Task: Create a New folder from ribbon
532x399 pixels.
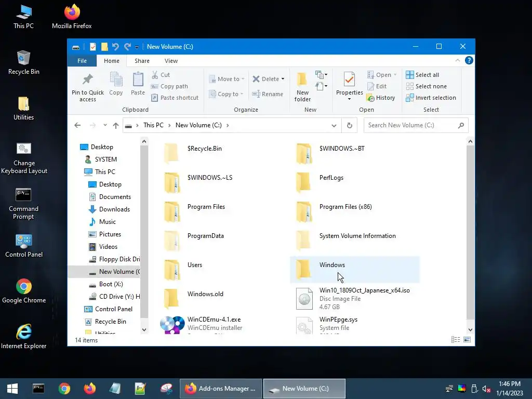Action: coord(302,87)
